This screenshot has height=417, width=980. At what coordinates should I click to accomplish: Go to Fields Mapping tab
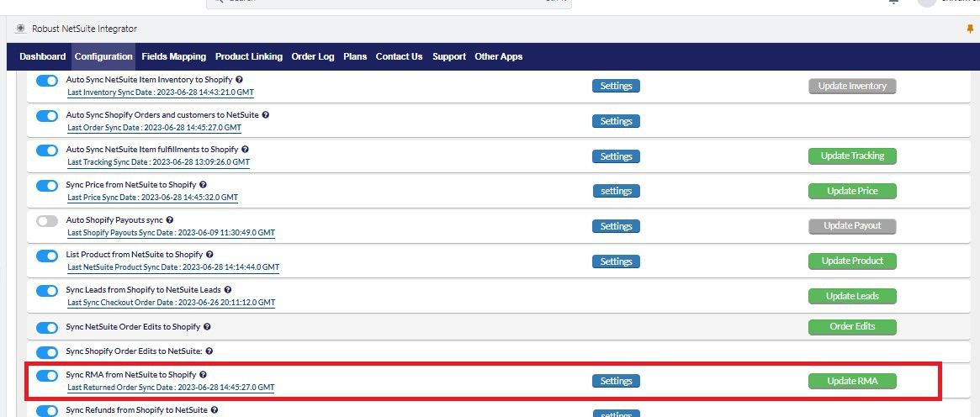[x=174, y=56]
